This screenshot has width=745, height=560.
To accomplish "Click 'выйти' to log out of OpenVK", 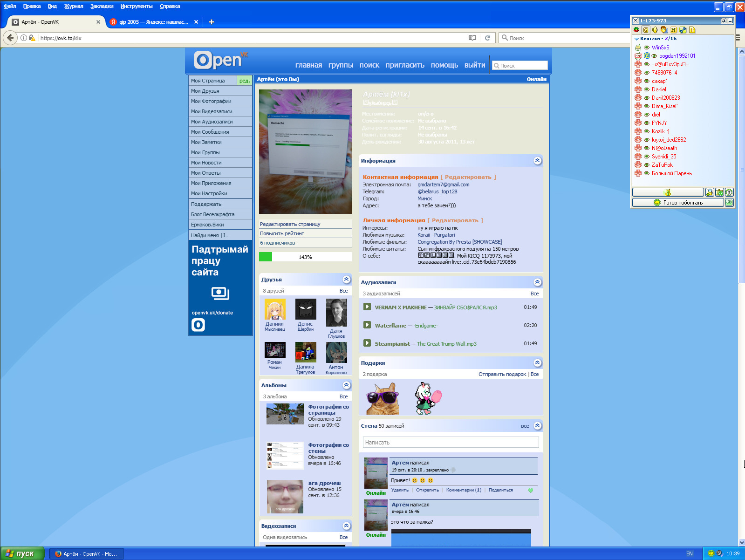I will coord(475,65).
